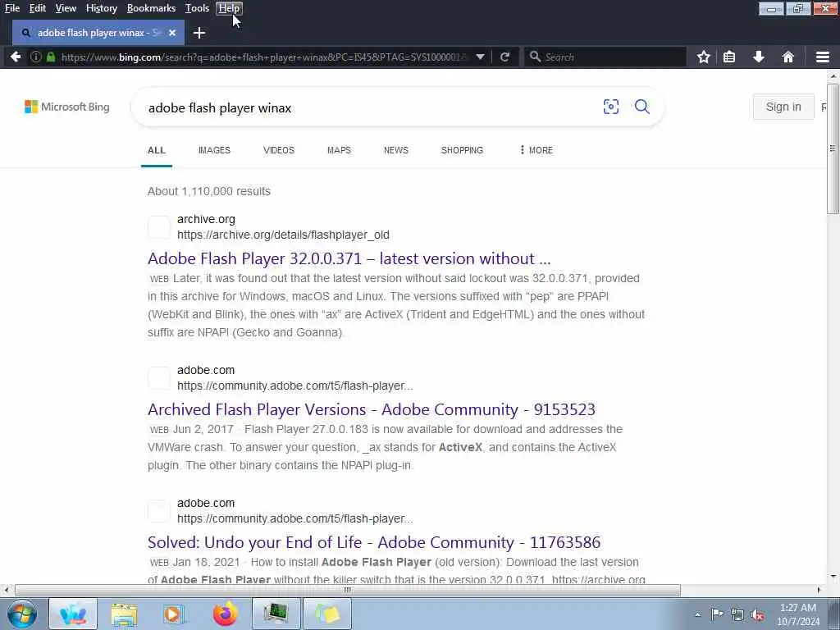The height and width of the screenshot is (630, 840).
Task: Open the View menu
Action: (66, 8)
